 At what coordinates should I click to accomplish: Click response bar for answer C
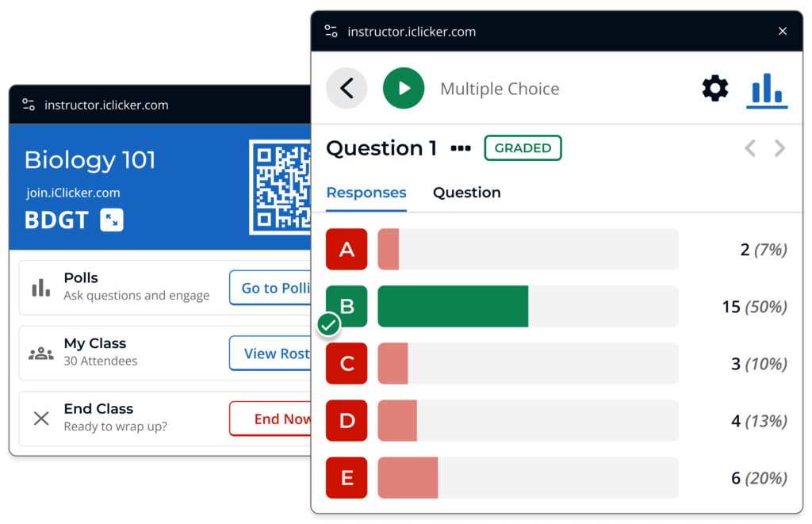click(x=527, y=363)
